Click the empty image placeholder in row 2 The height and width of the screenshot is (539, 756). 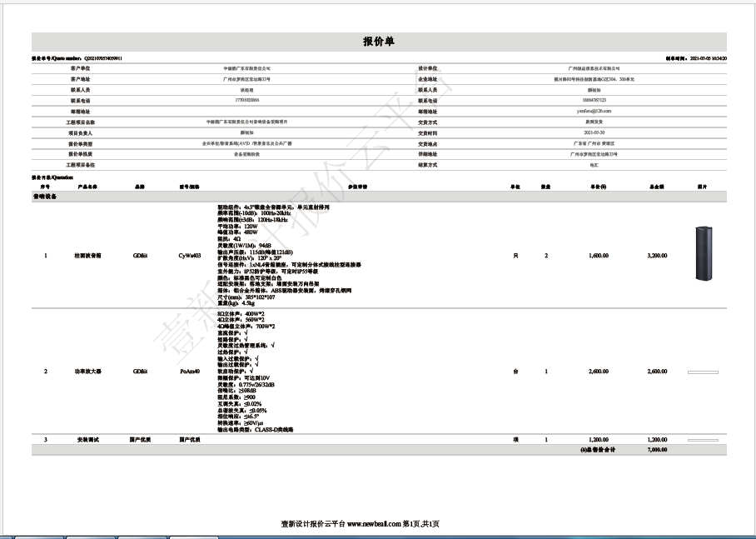(703, 372)
